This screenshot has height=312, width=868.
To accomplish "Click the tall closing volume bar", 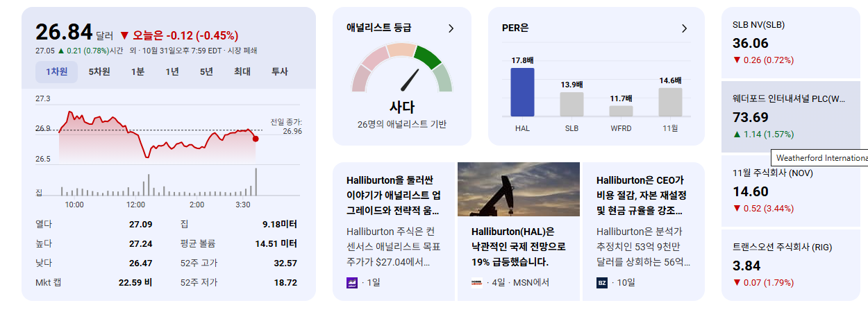I will (256, 182).
